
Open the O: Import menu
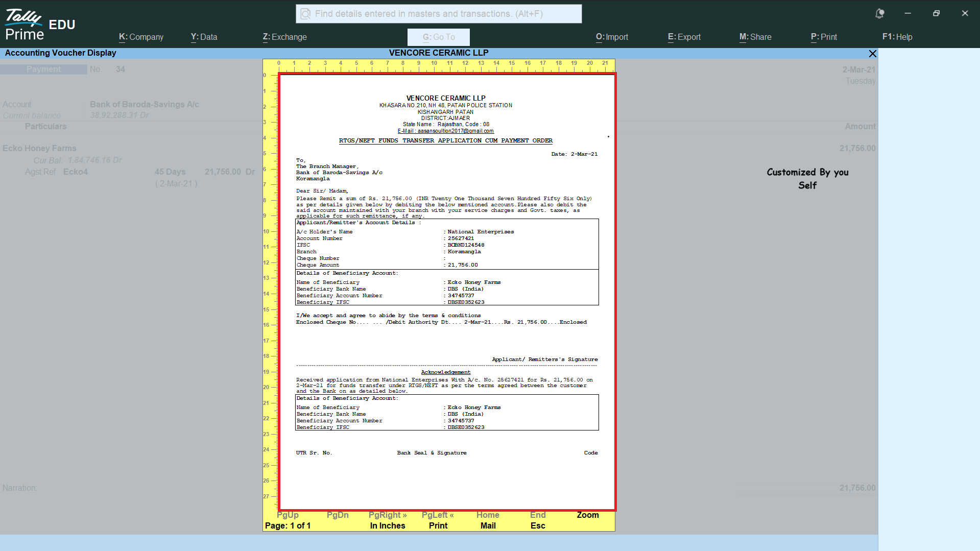point(612,37)
